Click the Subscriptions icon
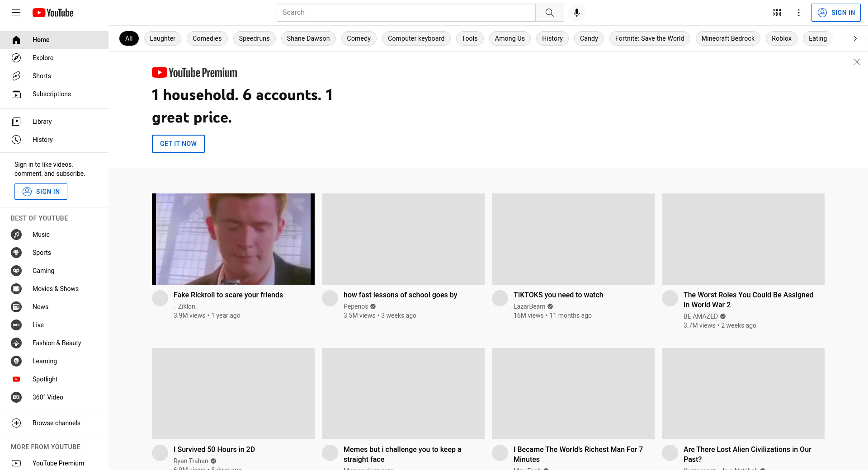 (16, 94)
